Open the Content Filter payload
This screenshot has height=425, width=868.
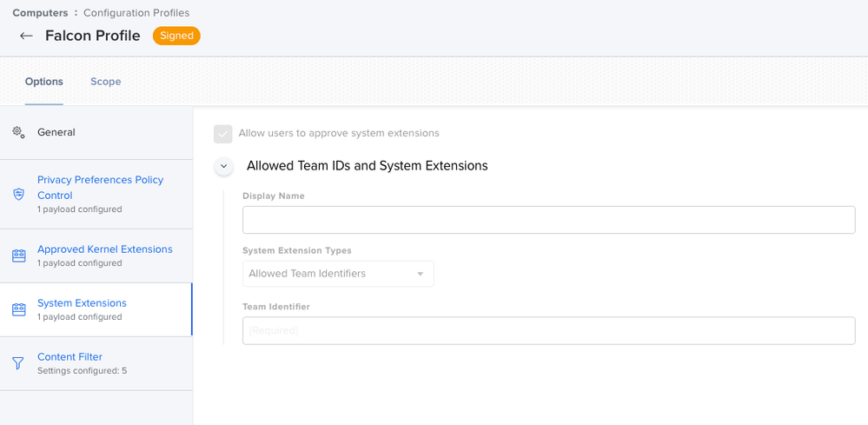tap(96, 363)
